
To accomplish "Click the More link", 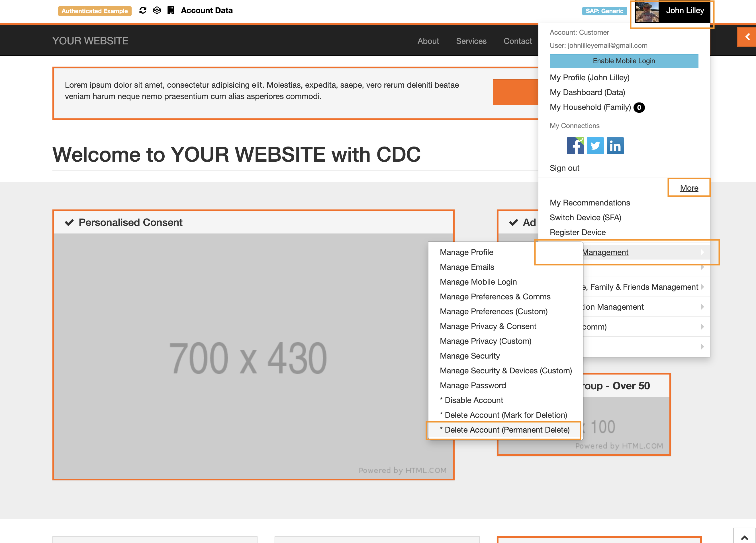I will pos(689,188).
